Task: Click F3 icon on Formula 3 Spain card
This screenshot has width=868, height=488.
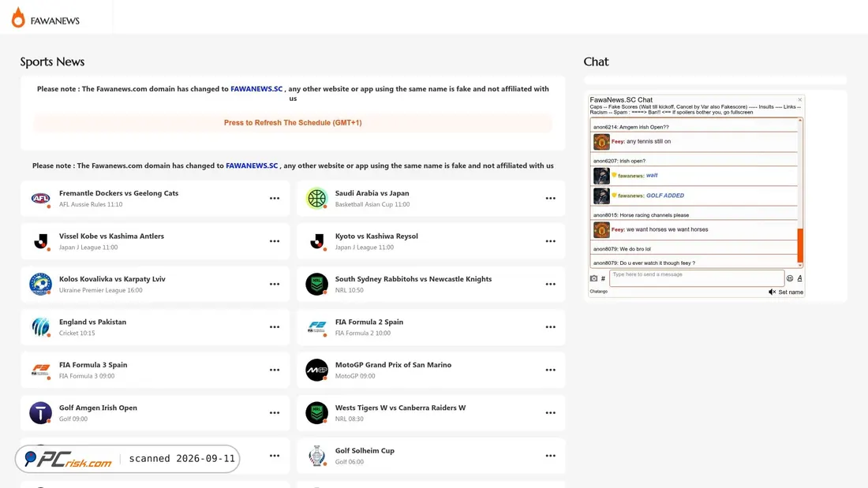Action: click(x=40, y=370)
